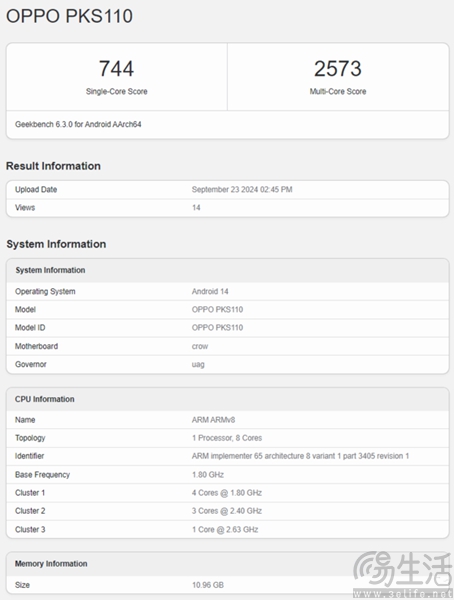Viewport: 454px width, 600px height.
Task: Select the 744 single-core score number
Action: [x=116, y=69]
